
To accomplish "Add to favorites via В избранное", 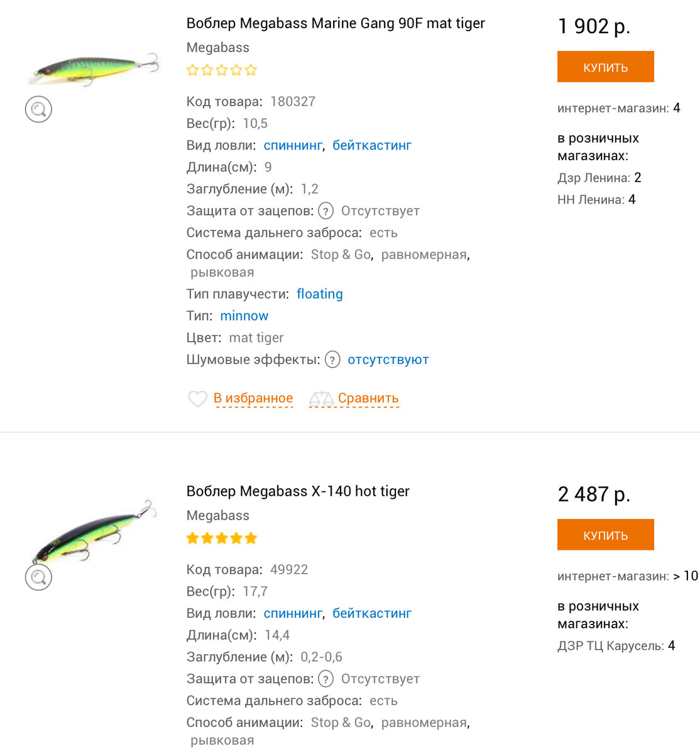I will tap(253, 398).
